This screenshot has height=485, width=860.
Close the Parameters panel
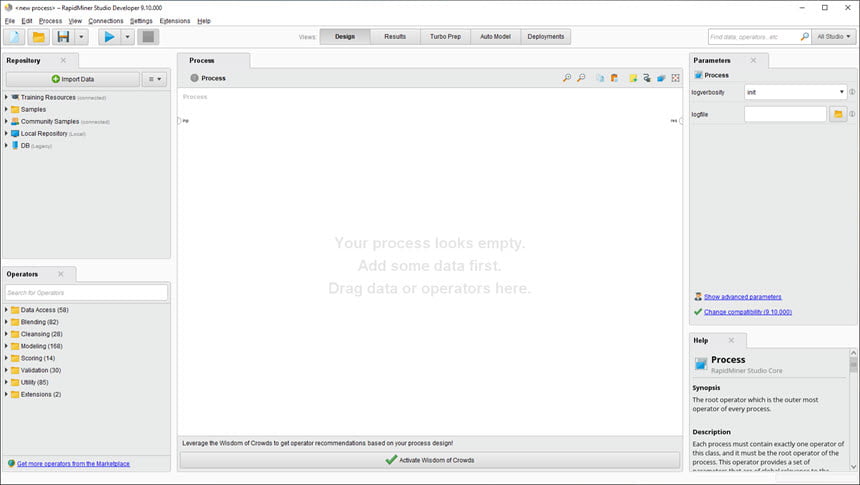(x=753, y=60)
